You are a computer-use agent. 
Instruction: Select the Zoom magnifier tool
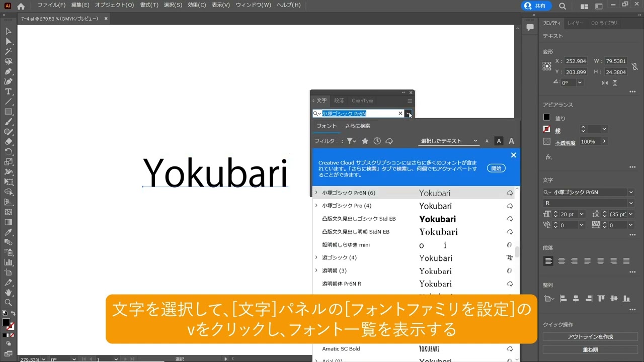(x=9, y=303)
